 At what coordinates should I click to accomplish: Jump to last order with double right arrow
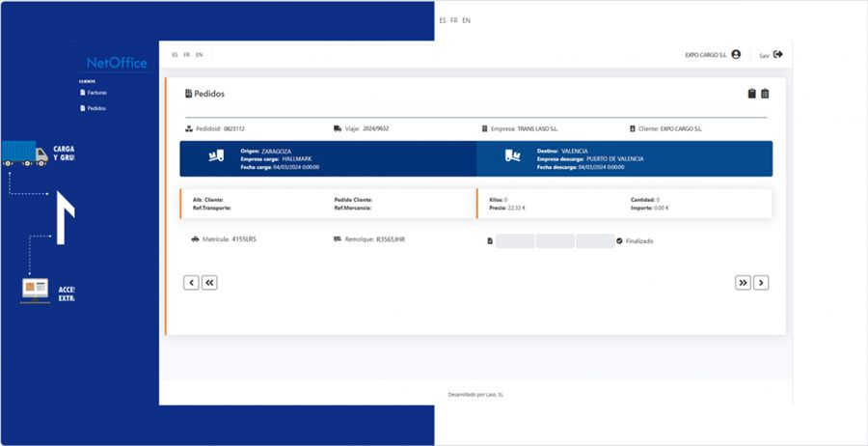click(x=743, y=283)
